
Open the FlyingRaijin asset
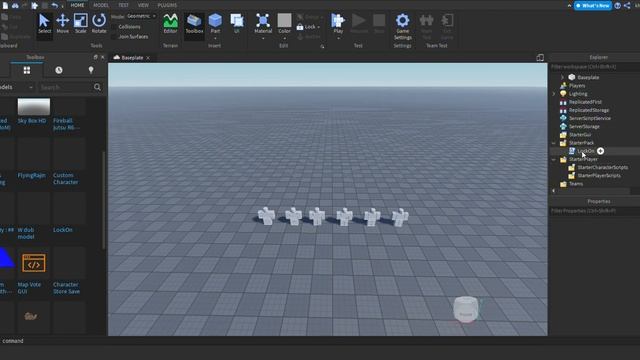31,176
